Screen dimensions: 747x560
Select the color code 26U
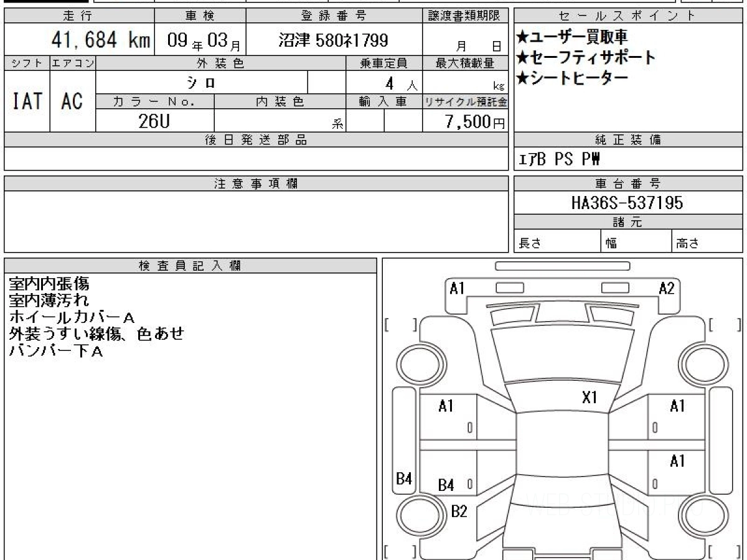pyautogui.click(x=154, y=121)
